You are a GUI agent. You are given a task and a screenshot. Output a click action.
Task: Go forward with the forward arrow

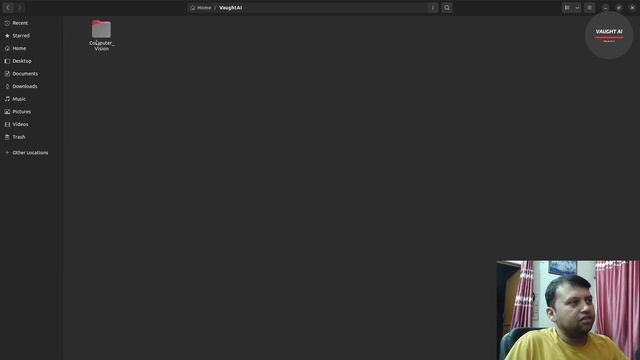20,8
